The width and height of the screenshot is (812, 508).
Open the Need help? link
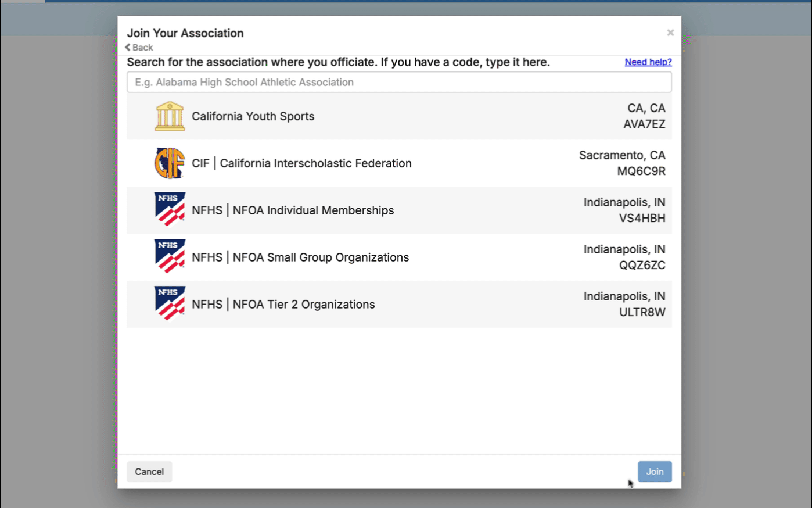click(x=648, y=62)
